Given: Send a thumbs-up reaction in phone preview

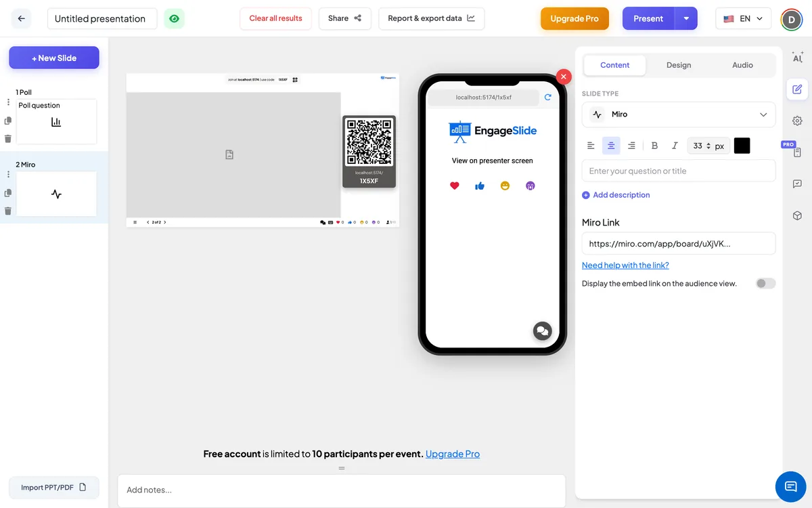Looking at the screenshot, I should pos(480,186).
